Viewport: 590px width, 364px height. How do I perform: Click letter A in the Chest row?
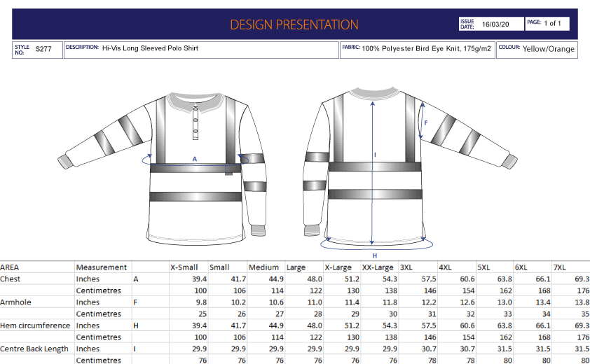click(x=136, y=279)
